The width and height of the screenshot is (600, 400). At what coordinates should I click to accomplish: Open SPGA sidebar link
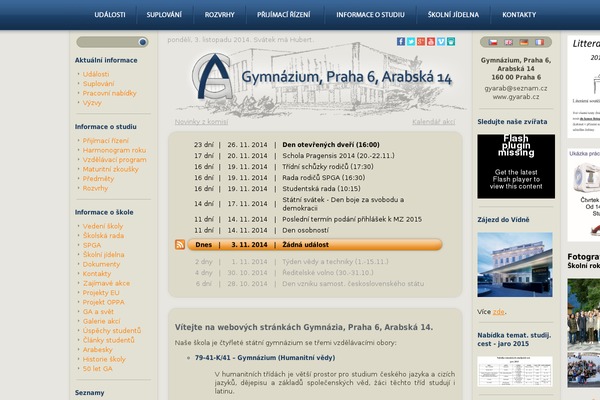[x=92, y=245]
